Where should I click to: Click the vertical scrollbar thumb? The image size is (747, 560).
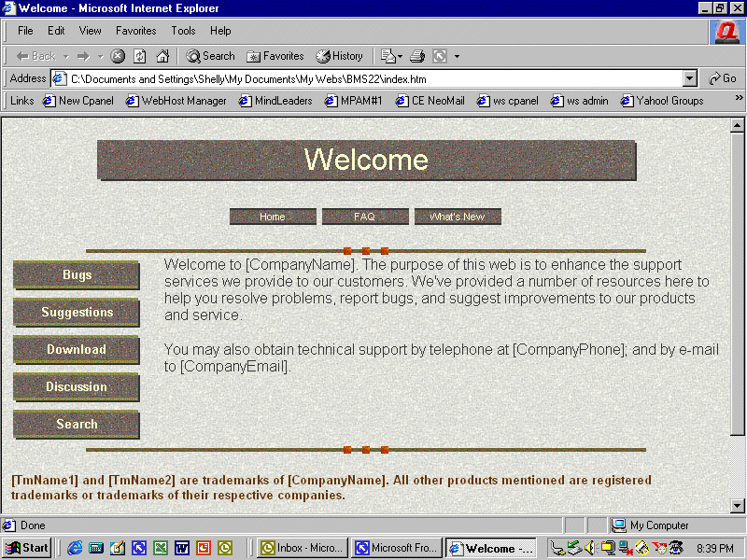click(x=737, y=284)
